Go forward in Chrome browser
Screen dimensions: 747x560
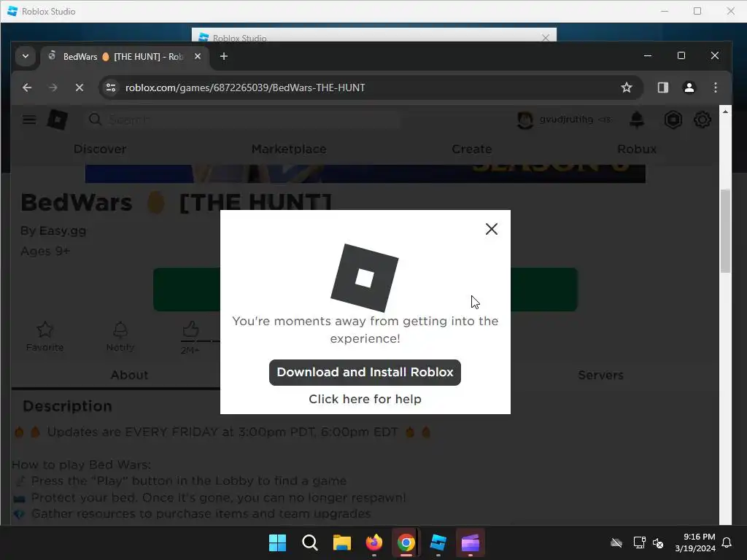click(53, 87)
